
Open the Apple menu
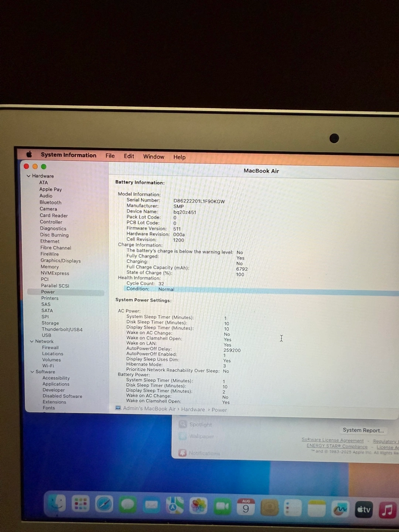pos(29,154)
